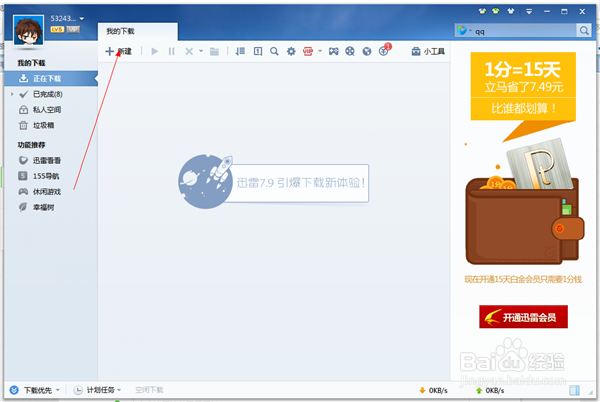
Task: Click the LV5 level badge
Action: (x=57, y=29)
